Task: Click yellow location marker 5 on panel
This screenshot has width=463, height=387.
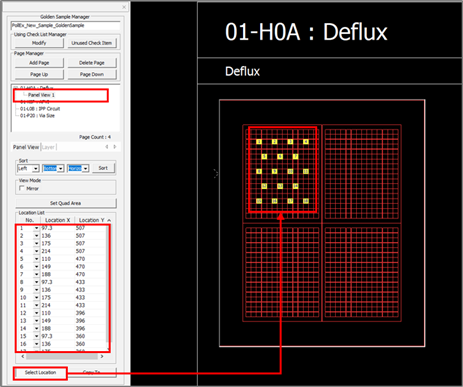Action: (264, 156)
